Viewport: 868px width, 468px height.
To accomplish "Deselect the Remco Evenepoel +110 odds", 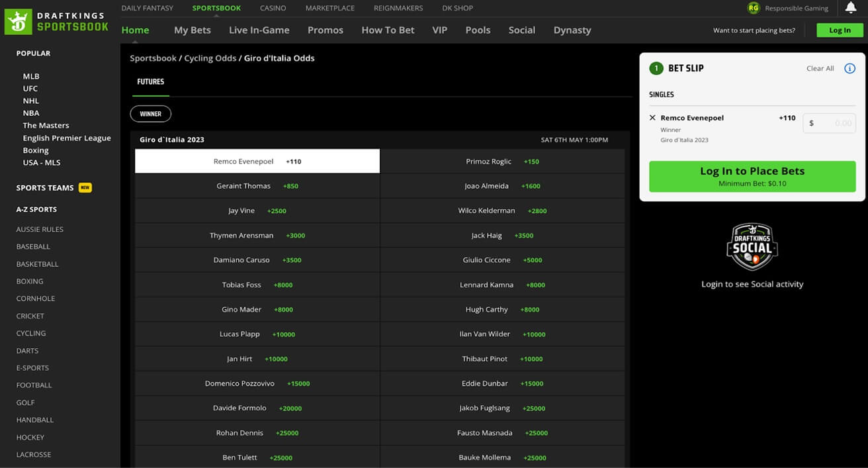I will (257, 161).
